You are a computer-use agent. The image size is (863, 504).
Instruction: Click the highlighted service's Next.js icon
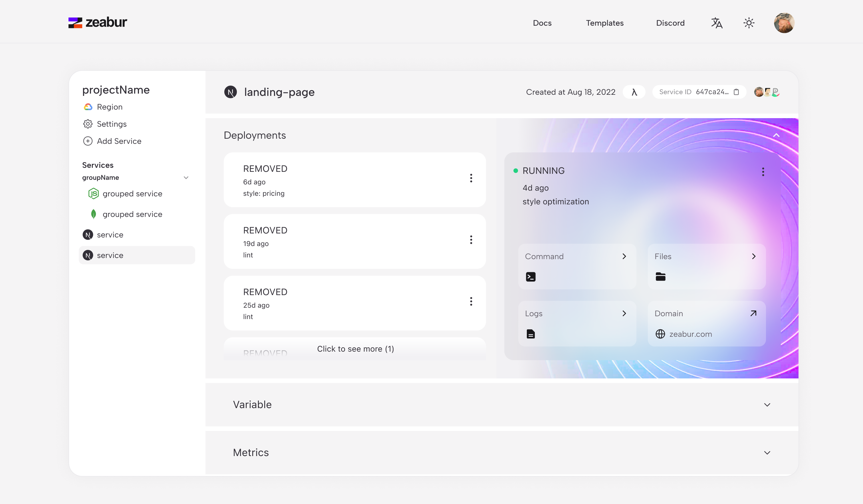point(88,255)
